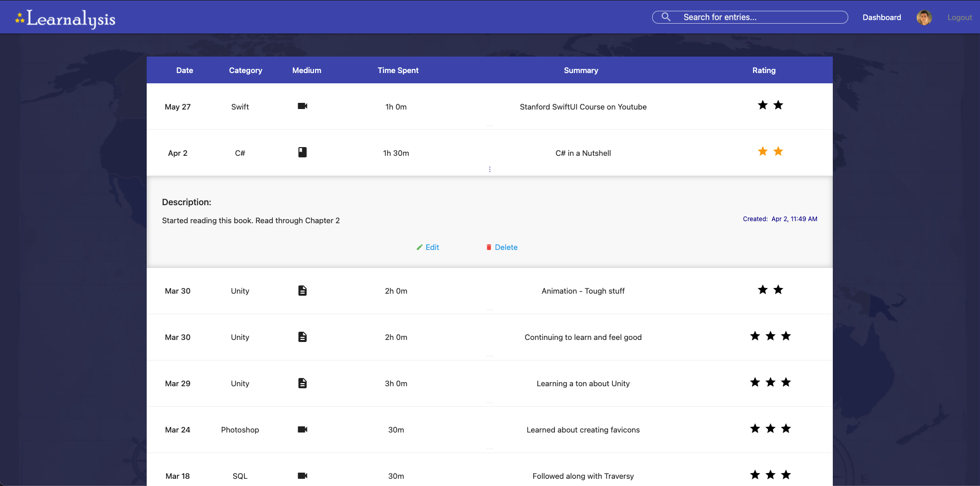Click star rating for Continuing to learn row
This screenshot has width=980, height=486.
point(771,336)
